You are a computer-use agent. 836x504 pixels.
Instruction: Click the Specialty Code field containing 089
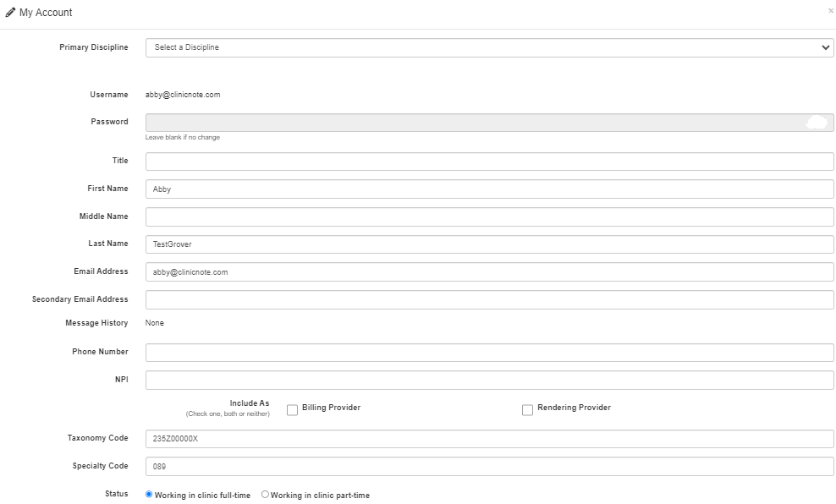[487, 465]
